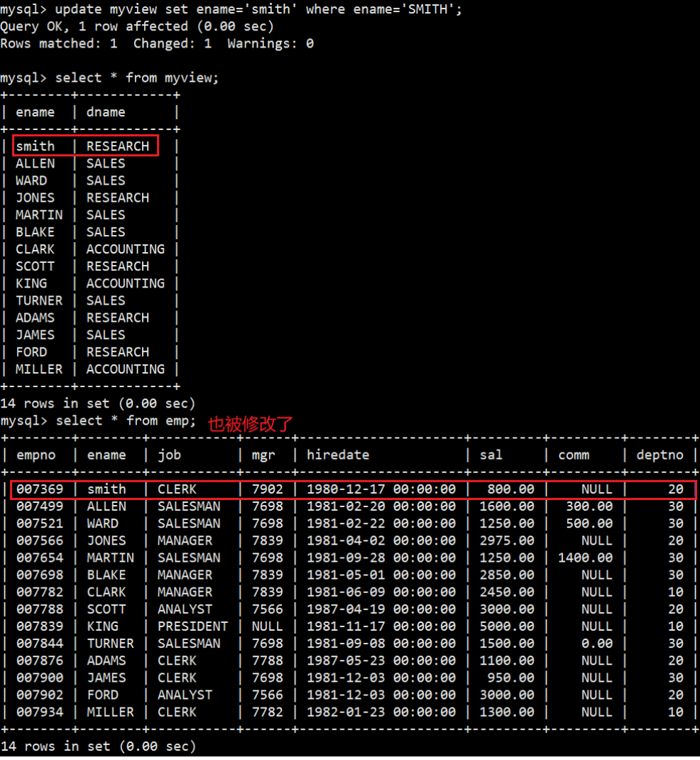Click salary '5000.00' in the emp table

tap(507, 626)
